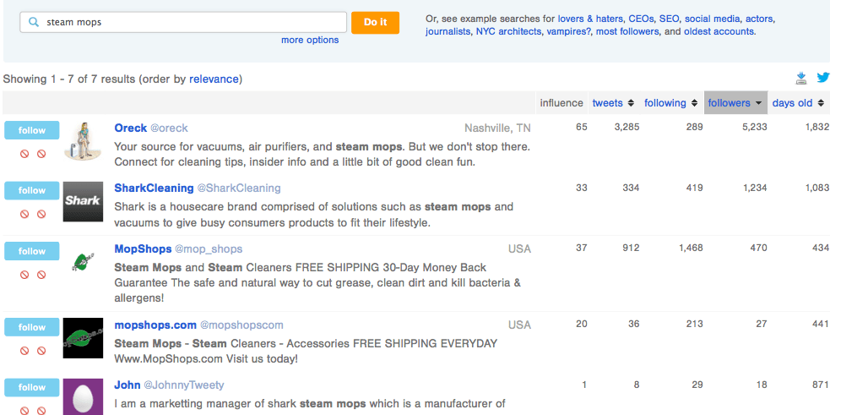Click John's days old value 871
The image size is (868, 415).
click(x=821, y=385)
